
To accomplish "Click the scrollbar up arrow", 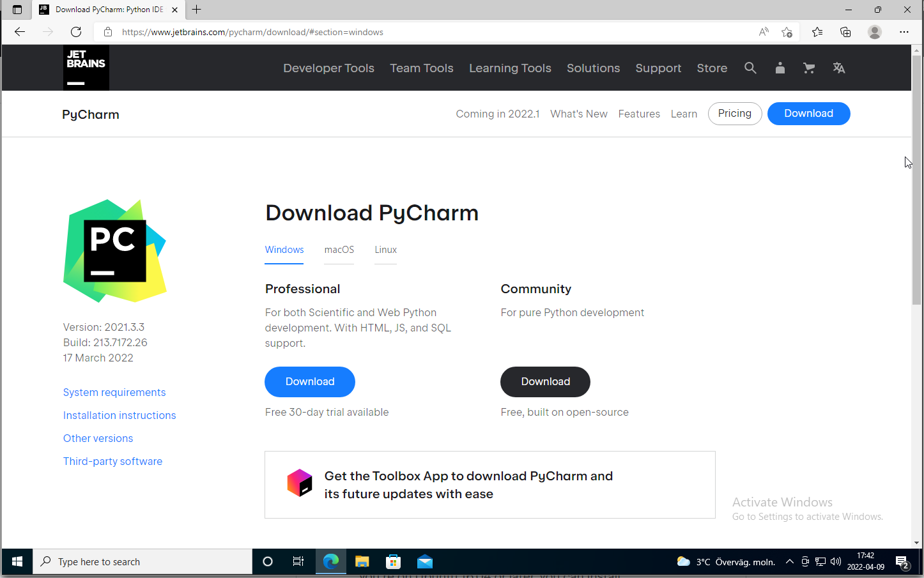I will (917, 50).
